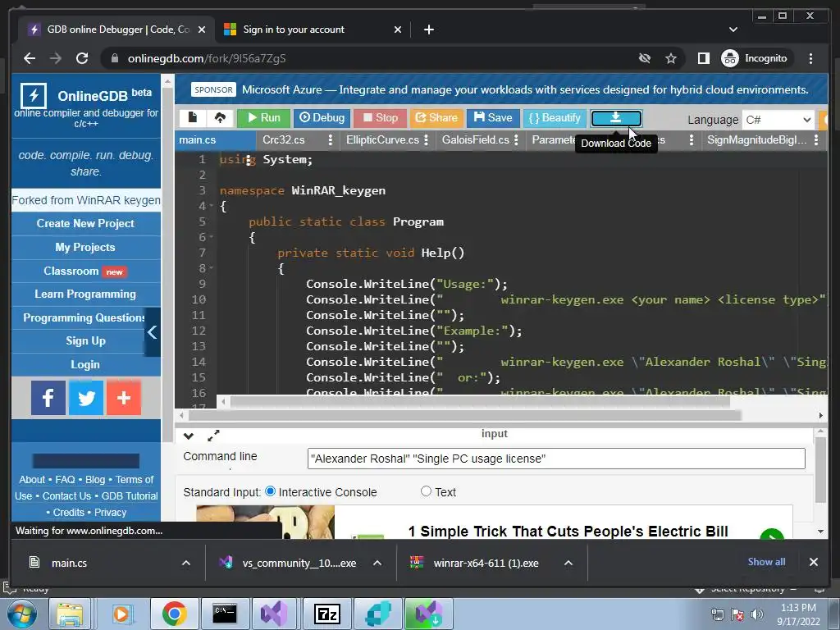Fold code at line 6
Screen dimensions: 840x630
[211, 237]
